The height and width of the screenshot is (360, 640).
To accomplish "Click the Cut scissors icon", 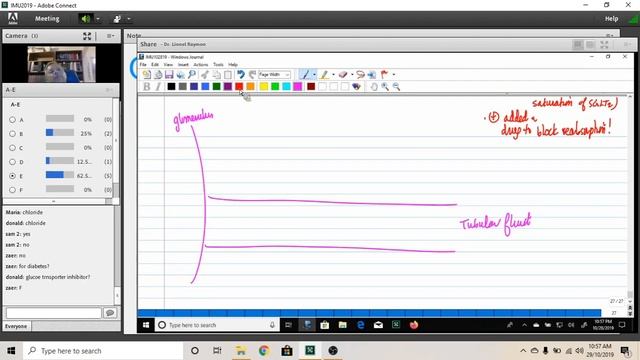I will click(x=205, y=74).
